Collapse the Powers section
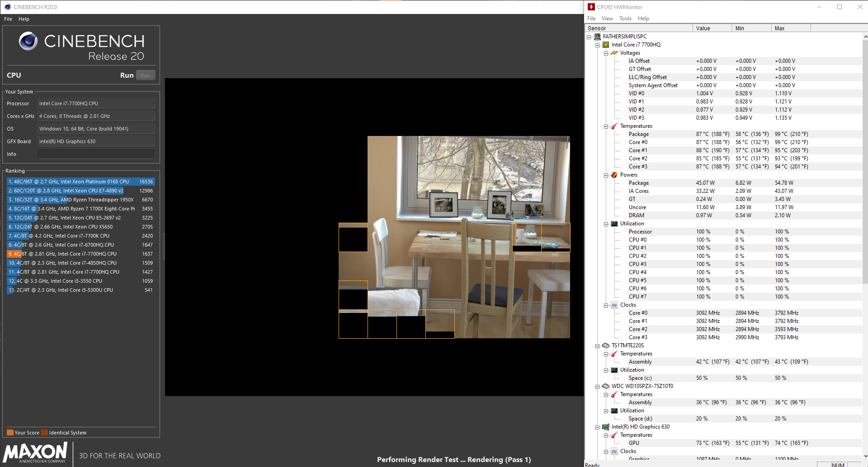The width and height of the screenshot is (868, 467). click(x=606, y=175)
